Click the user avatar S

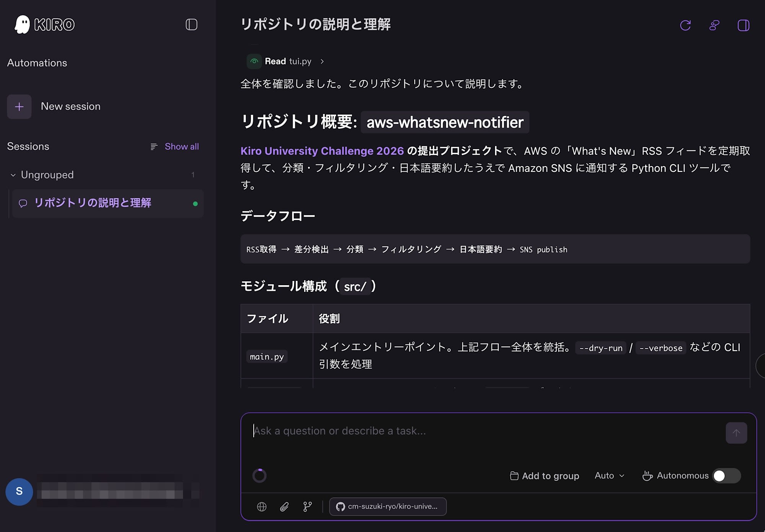tap(19, 491)
